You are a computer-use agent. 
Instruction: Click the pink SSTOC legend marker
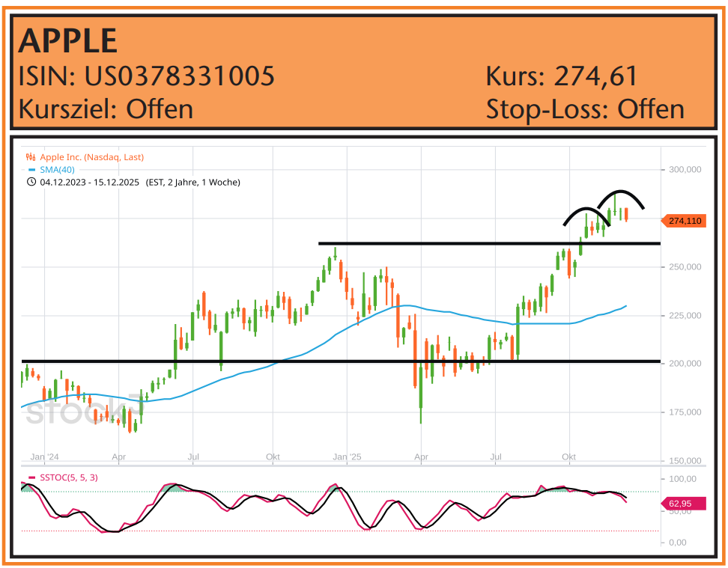point(31,477)
